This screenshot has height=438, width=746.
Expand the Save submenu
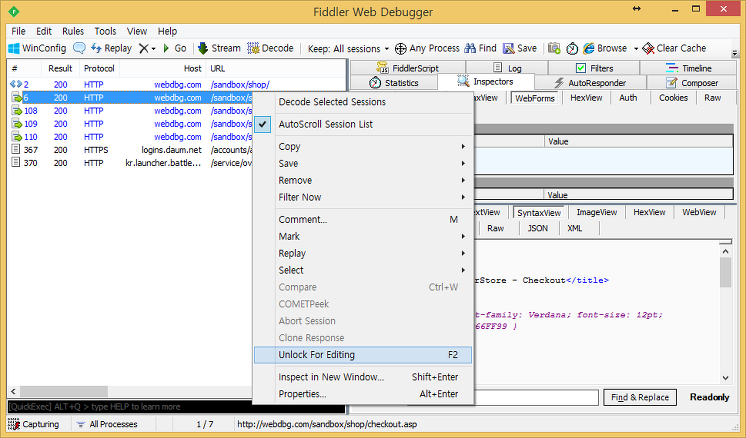coord(363,163)
